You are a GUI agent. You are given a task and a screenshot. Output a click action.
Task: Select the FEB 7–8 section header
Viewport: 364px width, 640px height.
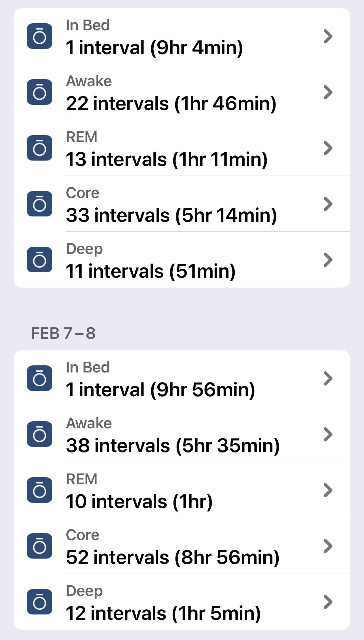click(x=63, y=333)
